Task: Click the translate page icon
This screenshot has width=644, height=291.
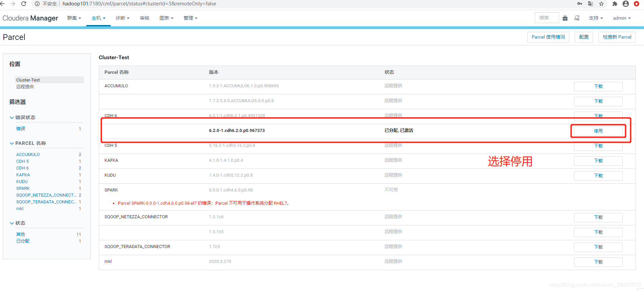Action: tap(591, 4)
